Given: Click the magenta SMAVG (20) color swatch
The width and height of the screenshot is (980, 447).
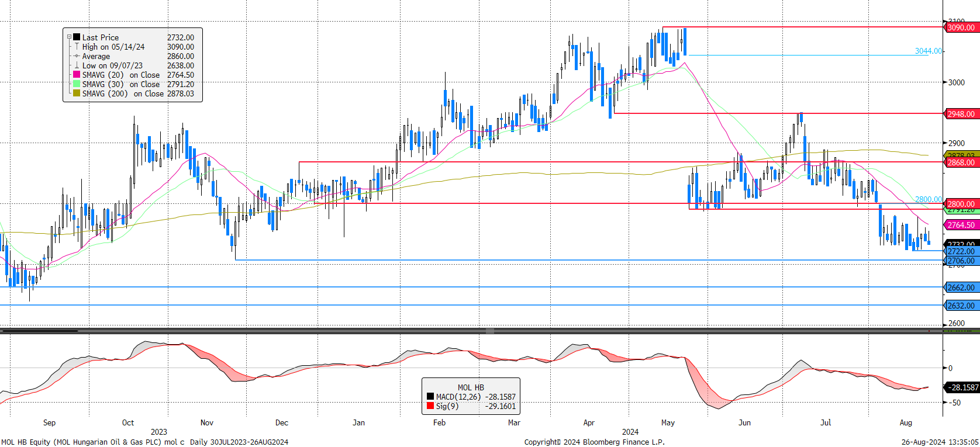Looking at the screenshot, I should point(77,75).
